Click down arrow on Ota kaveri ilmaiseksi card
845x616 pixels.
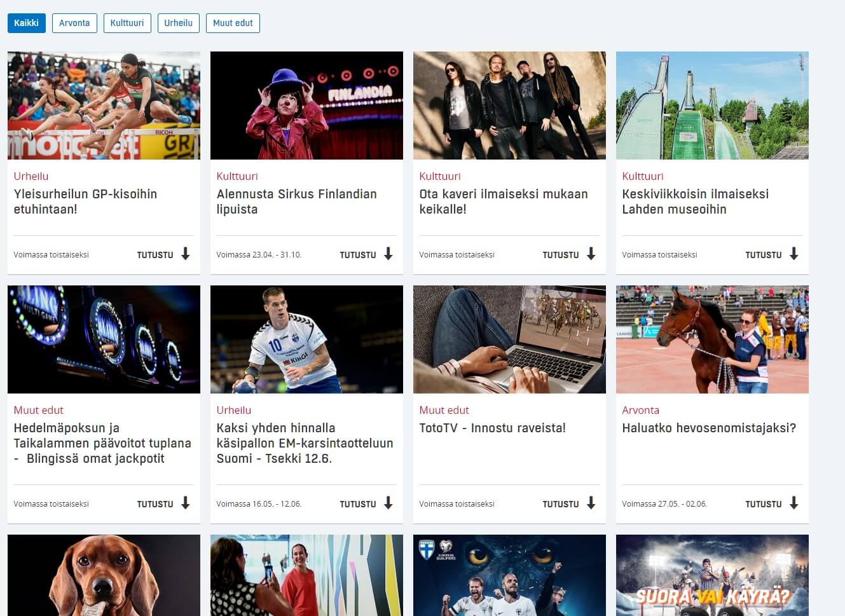tap(591, 254)
